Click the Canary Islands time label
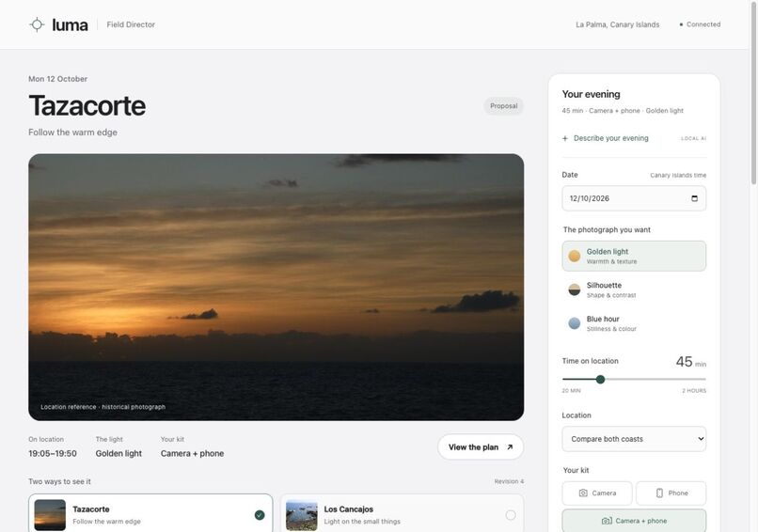The width and height of the screenshot is (758, 532). (x=678, y=176)
